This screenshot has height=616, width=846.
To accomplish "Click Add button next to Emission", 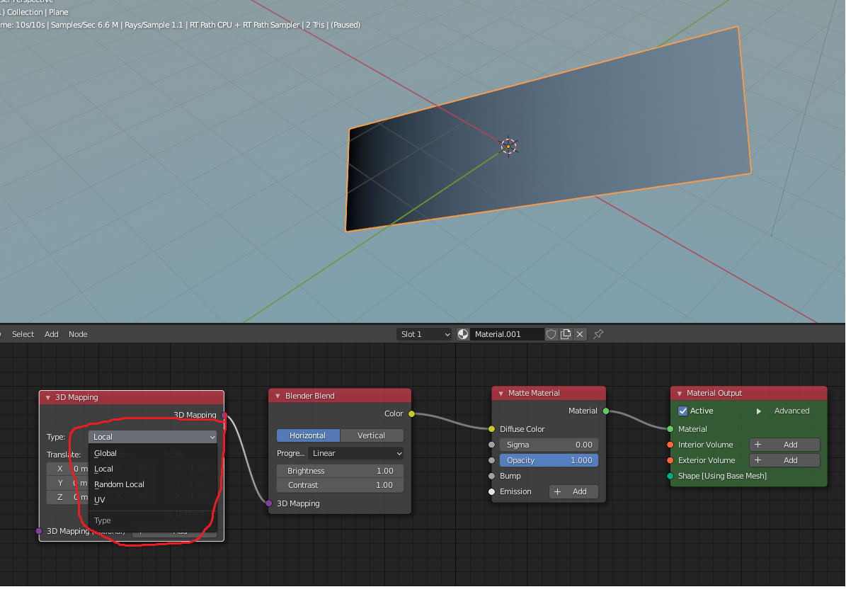I will coord(573,491).
